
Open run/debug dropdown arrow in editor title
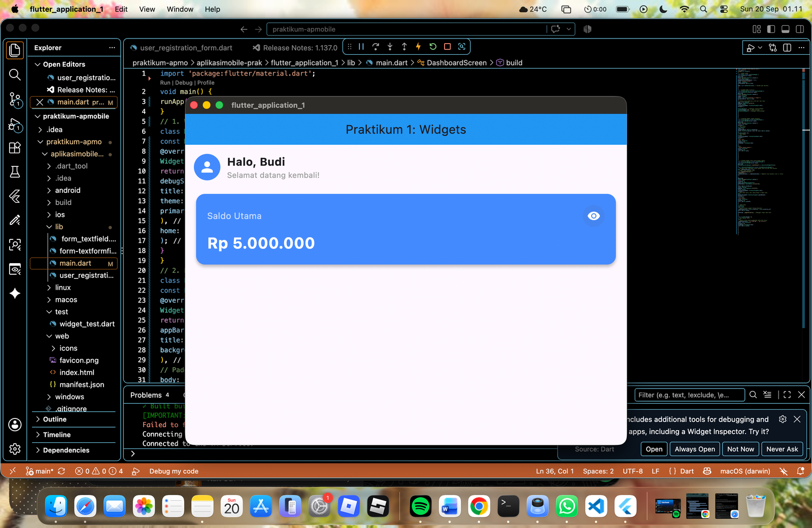[x=760, y=48]
